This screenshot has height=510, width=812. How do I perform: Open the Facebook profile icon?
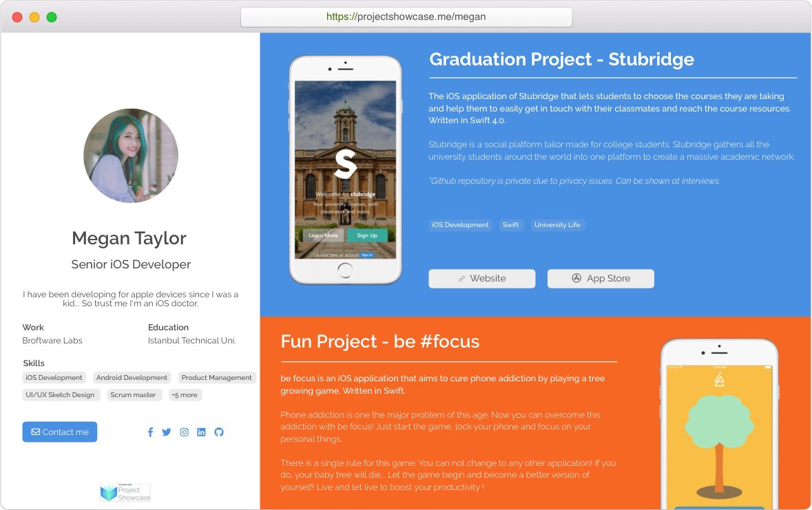point(150,432)
